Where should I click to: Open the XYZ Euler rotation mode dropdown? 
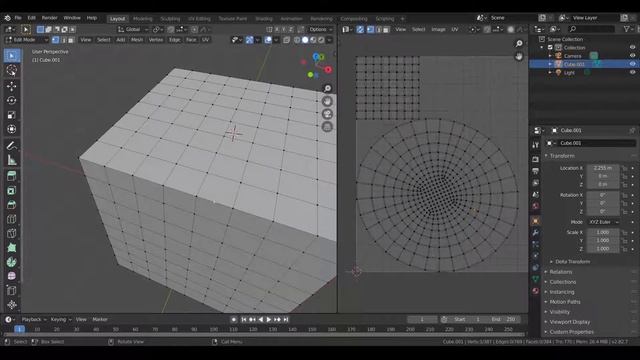(x=603, y=222)
